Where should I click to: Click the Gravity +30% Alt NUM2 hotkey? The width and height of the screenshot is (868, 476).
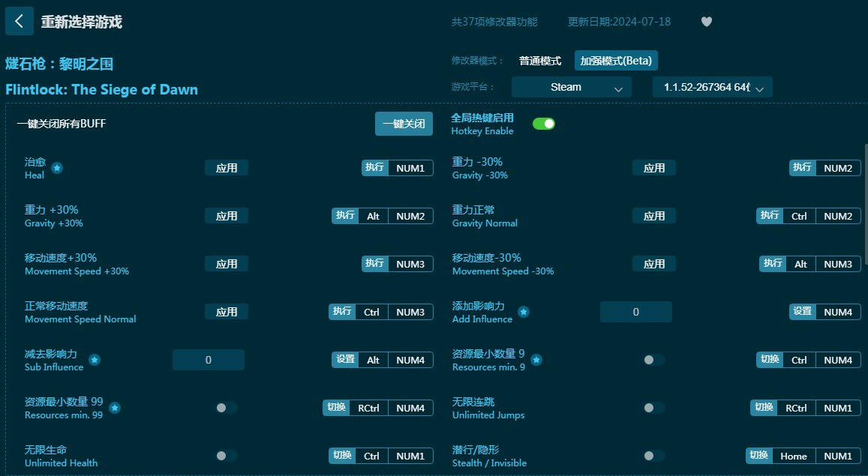(x=383, y=216)
